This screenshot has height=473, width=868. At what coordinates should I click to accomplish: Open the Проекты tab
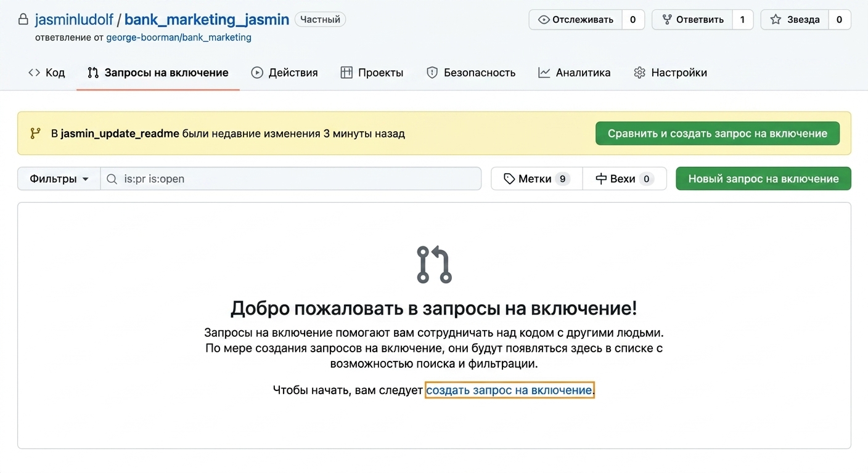372,73
